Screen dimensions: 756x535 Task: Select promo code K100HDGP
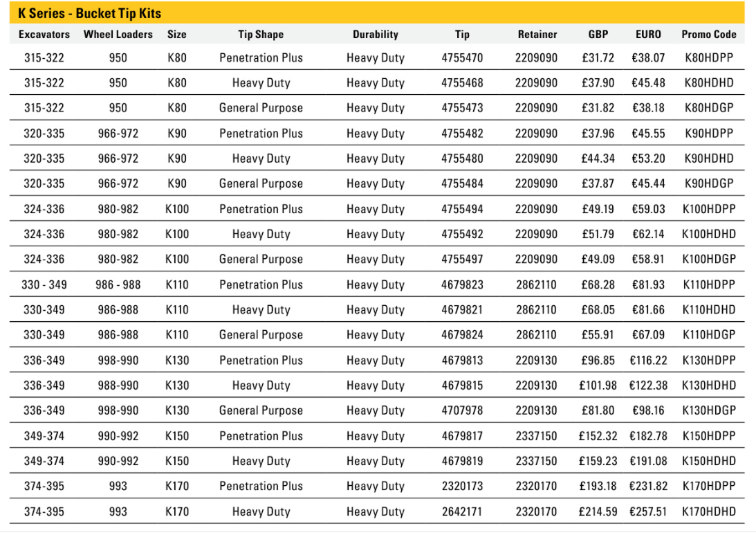(709, 260)
